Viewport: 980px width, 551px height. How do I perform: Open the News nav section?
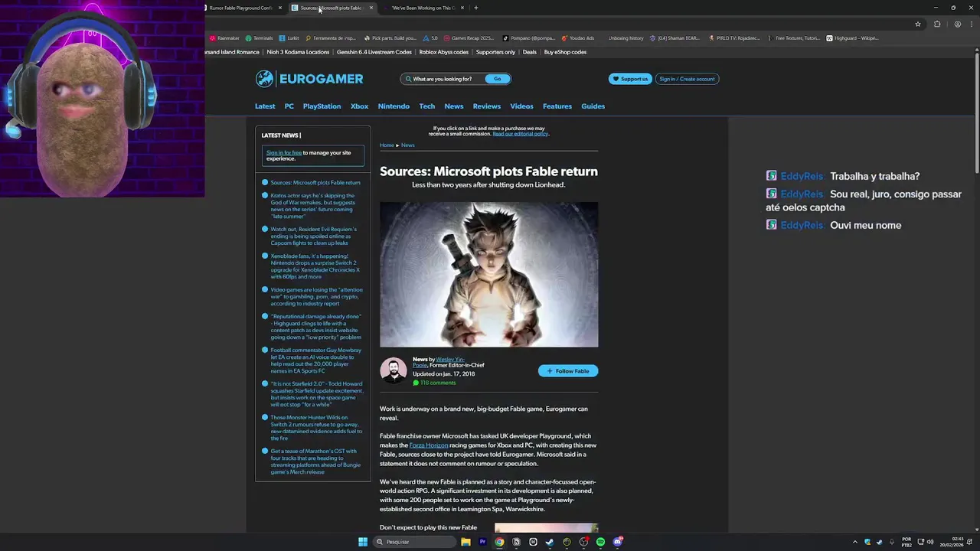point(454,106)
